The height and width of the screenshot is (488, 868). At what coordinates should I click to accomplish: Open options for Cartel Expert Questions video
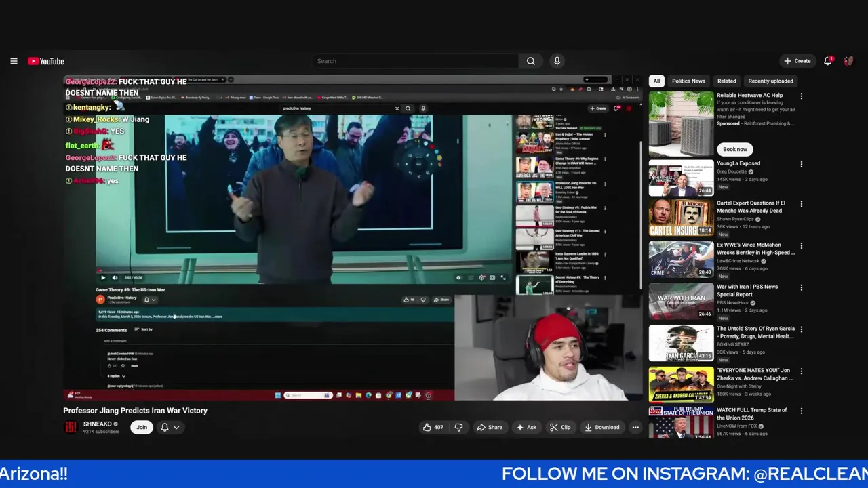pos(802,204)
